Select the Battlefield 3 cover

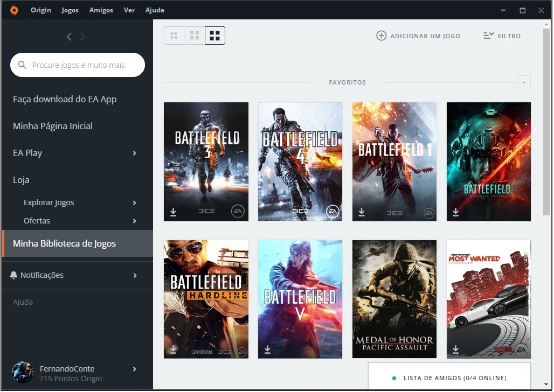pyautogui.click(x=206, y=162)
